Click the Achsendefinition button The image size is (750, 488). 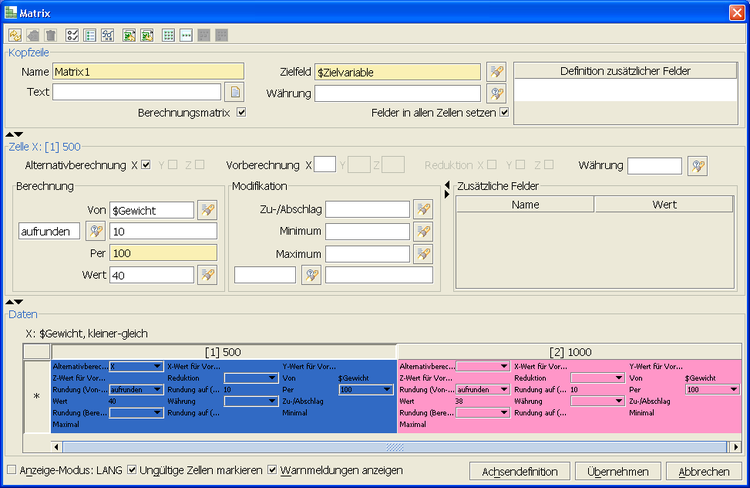(519, 471)
